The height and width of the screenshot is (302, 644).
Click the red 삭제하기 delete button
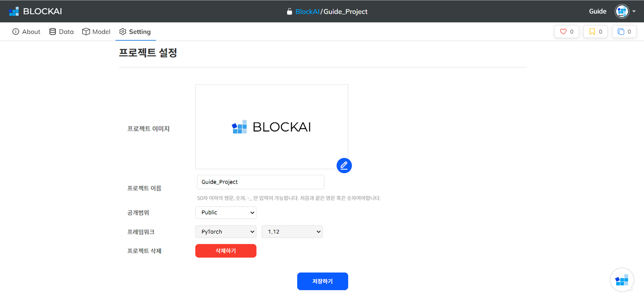pyautogui.click(x=226, y=251)
